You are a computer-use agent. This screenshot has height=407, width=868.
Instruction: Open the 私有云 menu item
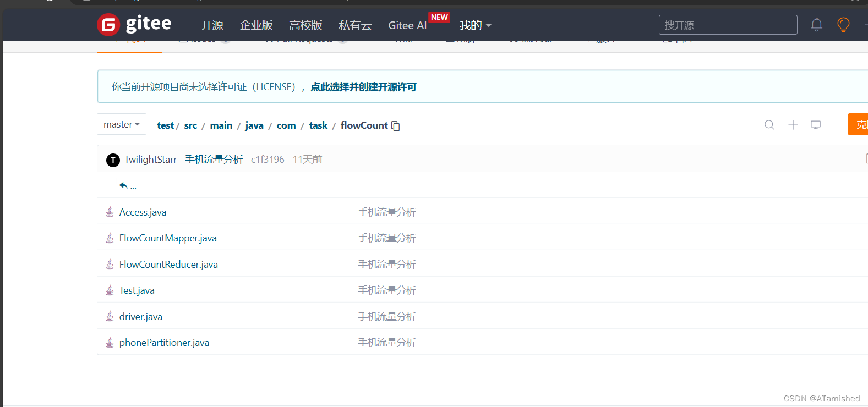[355, 25]
